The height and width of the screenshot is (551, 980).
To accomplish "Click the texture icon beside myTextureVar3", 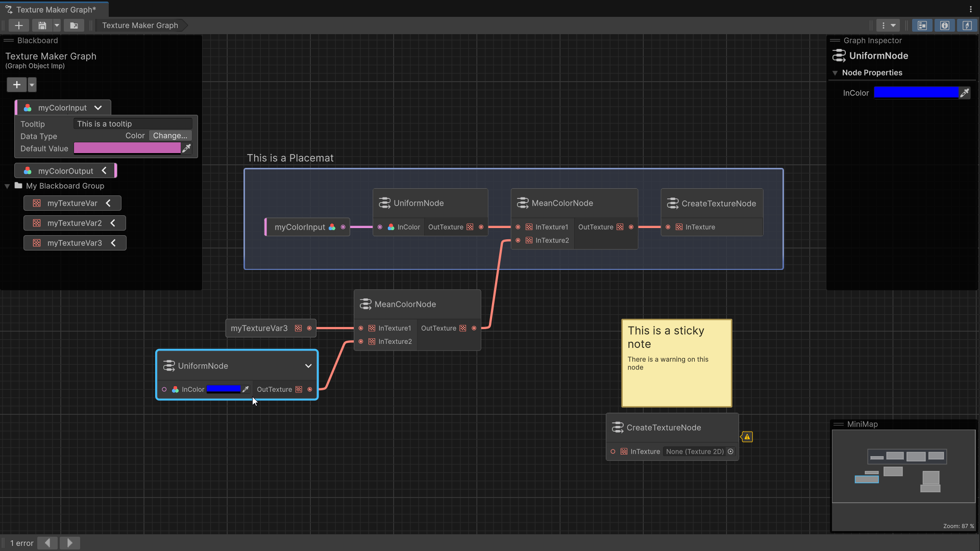I will pyautogui.click(x=37, y=243).
